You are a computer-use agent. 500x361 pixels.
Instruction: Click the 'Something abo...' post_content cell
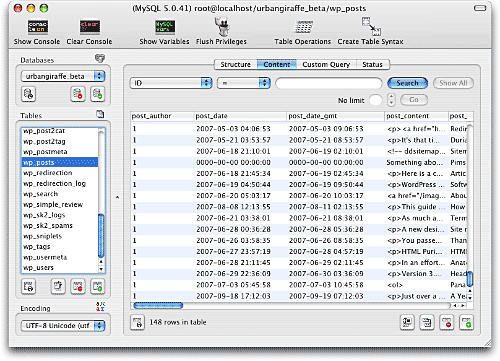tap(416, 162)
